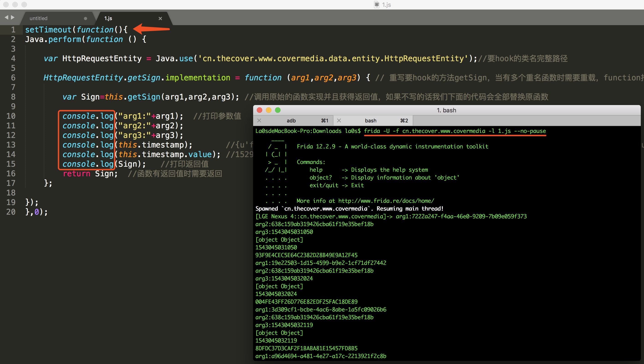Image resolution: width=644 pixels, height=364 pixels.
Task: Click the tab navigation left arrow
Action: [6, 17]
